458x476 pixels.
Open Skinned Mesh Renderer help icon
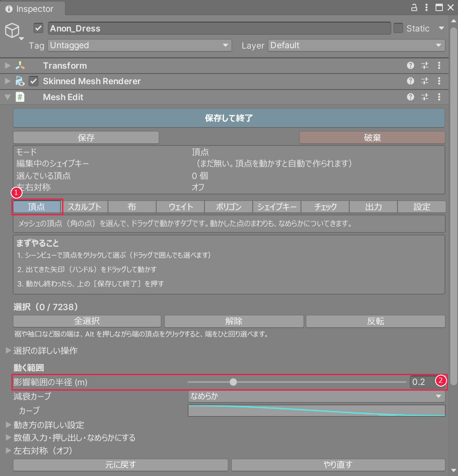(x=410, y=81)
